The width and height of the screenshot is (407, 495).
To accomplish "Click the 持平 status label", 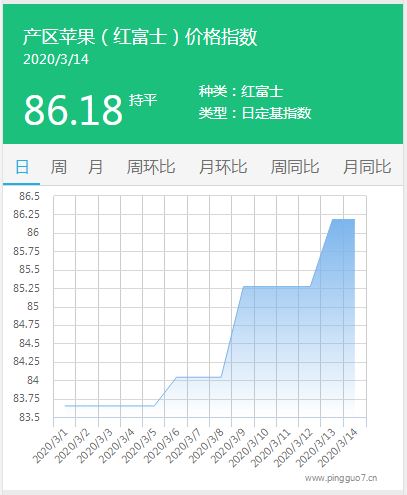I will point(143,100).
